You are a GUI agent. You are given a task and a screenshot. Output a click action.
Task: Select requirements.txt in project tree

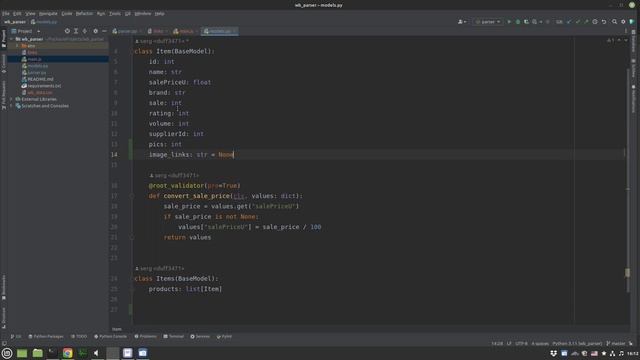[44, 86]
